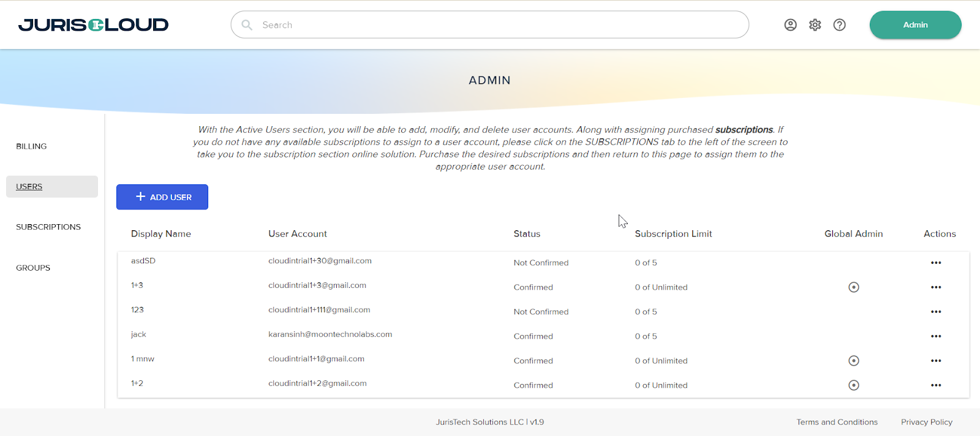980x436 pixels.
Task: Click the magnifier icon in search bar
Action: 247,25
